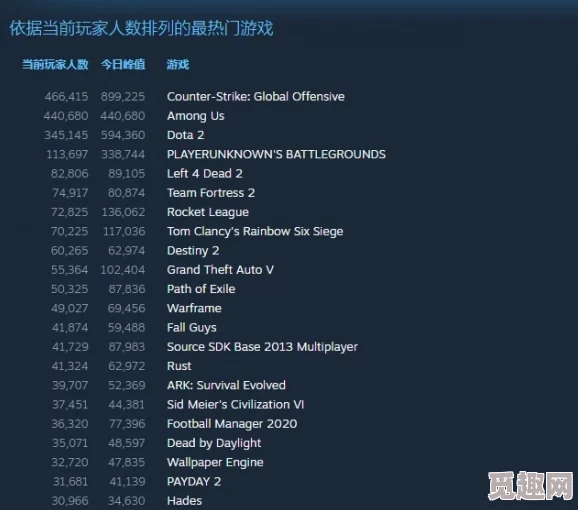Image resolution: width=578 pixels, height=510 pixels.
Task: Select the Rust game entry
Action: coord(179,366)
